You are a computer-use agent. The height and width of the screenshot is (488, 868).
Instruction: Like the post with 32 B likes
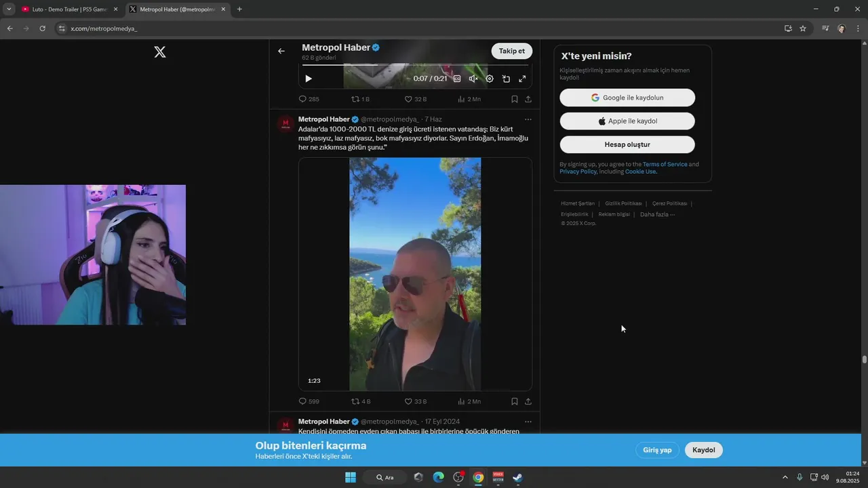[x=416, y=99]
